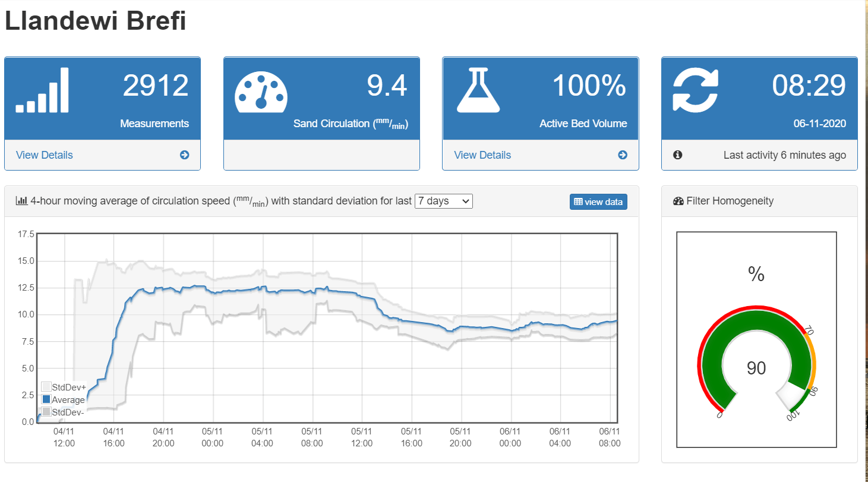Screen dimensions: 868x482
Task: Click the dashboard icon beside Filter Homogeneity
Action: (x=678, y=201)
